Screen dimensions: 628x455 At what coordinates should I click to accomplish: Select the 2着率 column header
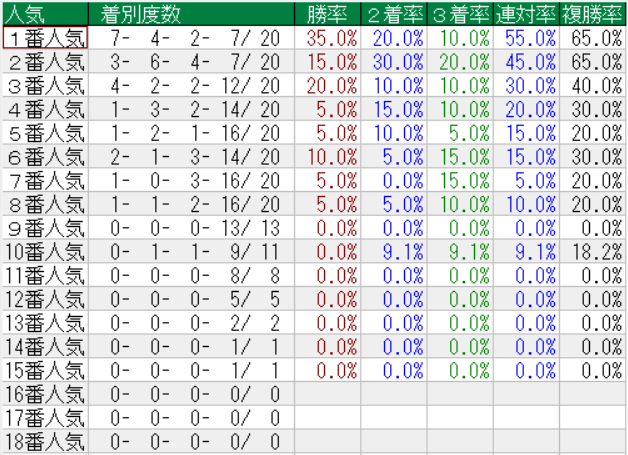coord(393,14)
